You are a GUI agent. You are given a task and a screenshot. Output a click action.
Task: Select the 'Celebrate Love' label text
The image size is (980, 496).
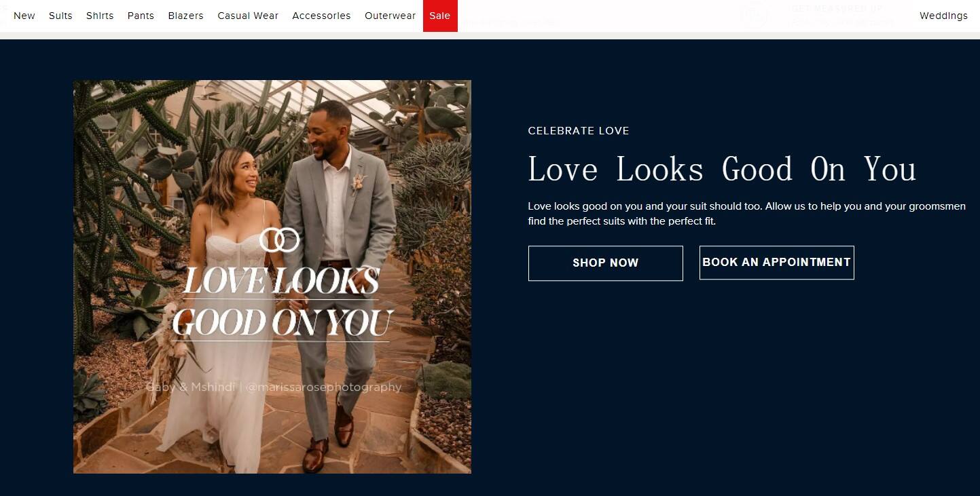pyautogui.click(x=579, y=131)
